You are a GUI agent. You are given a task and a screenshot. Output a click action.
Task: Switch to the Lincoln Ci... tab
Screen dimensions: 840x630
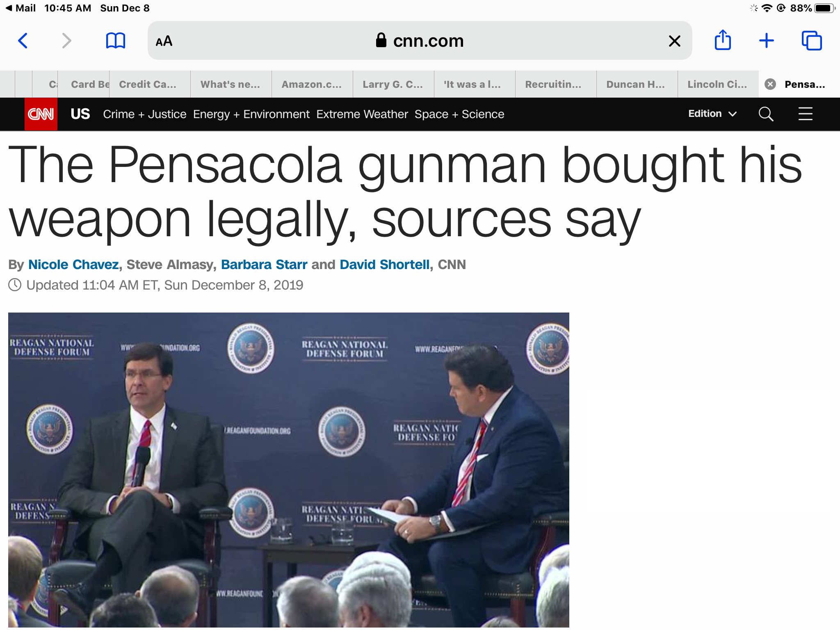[718, 84]
